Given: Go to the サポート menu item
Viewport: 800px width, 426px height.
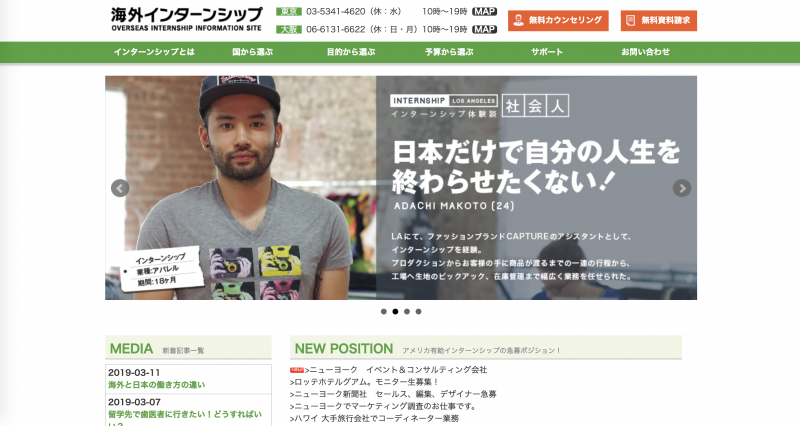Looking at the screenshot, I should (547, 52).
